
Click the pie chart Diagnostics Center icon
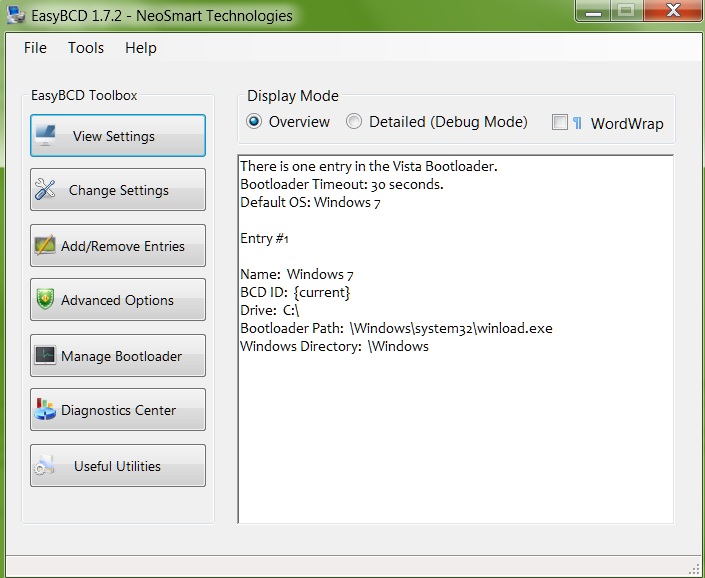(x=45, y=409)
